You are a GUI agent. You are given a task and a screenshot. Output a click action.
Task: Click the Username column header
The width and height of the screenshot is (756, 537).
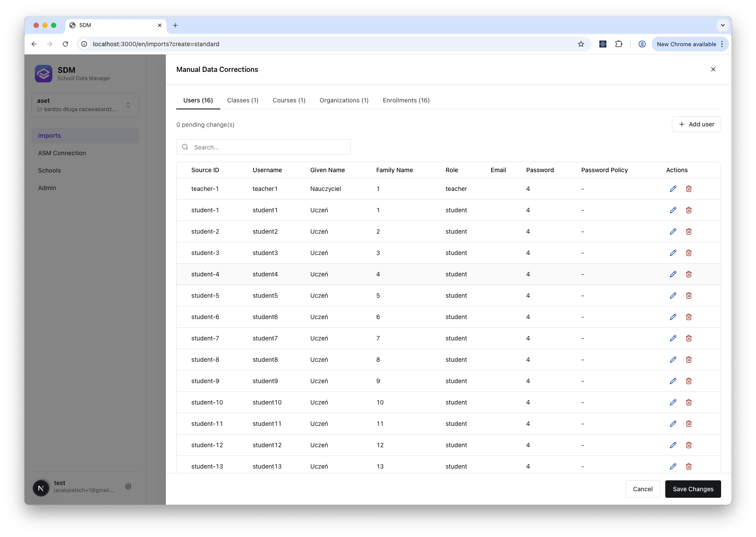267,170
